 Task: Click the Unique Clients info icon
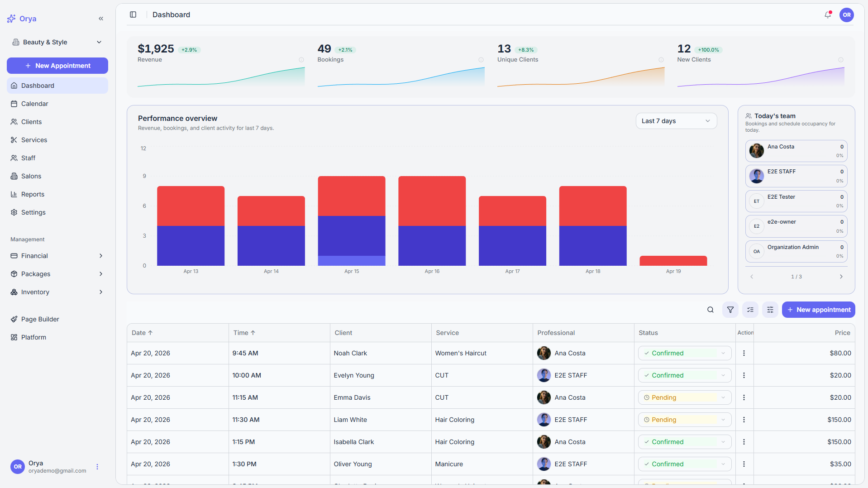coord(661,60)
